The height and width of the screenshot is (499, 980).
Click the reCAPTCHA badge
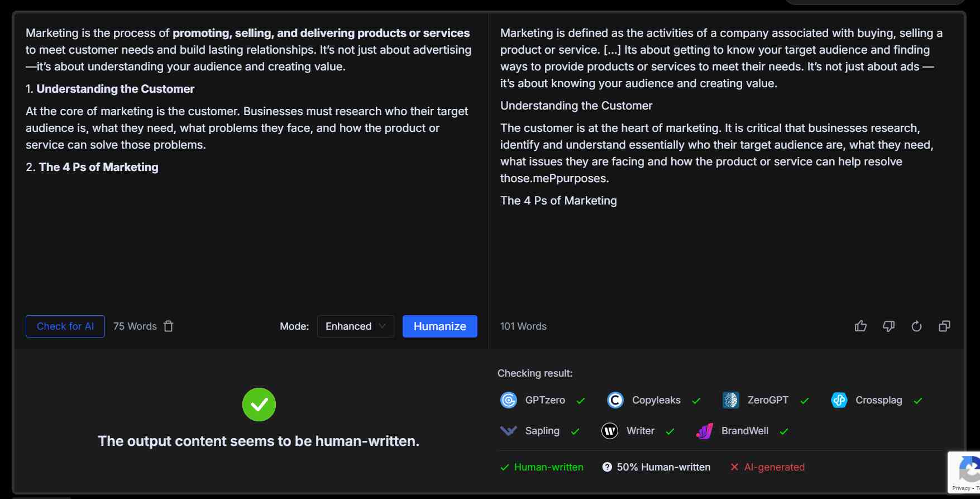click(964, 472)
